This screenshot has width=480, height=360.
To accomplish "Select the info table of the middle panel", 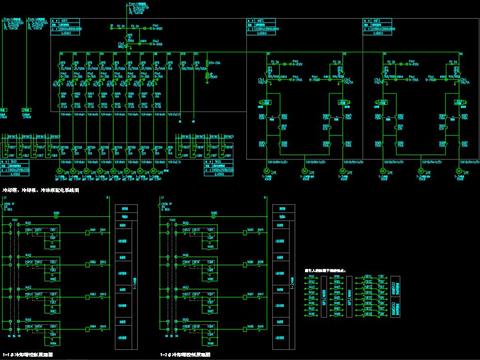I will [261, 27].
